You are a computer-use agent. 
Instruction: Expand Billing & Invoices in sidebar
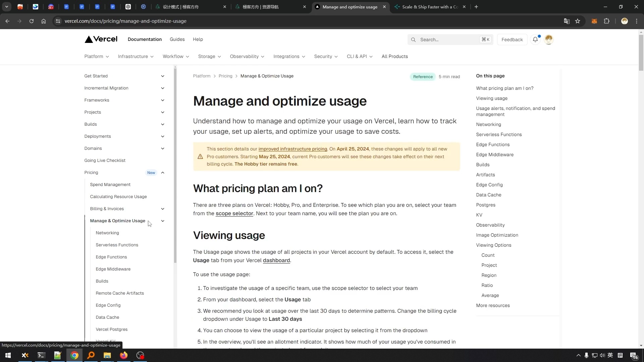tap(163, 209)
